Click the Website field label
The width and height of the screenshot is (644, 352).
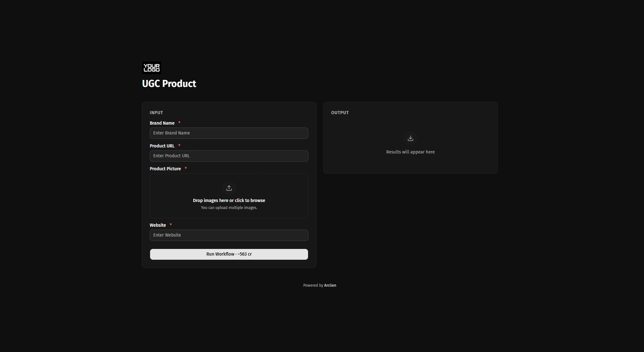158,225
